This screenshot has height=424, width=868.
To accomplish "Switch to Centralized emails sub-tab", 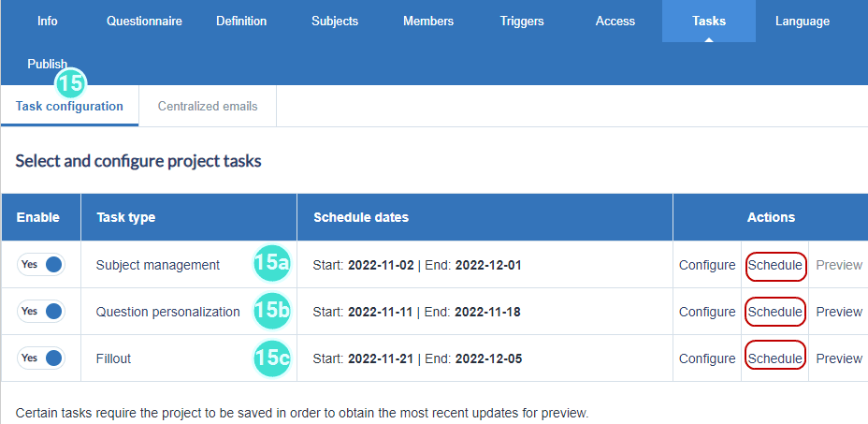I will [208, 106].
